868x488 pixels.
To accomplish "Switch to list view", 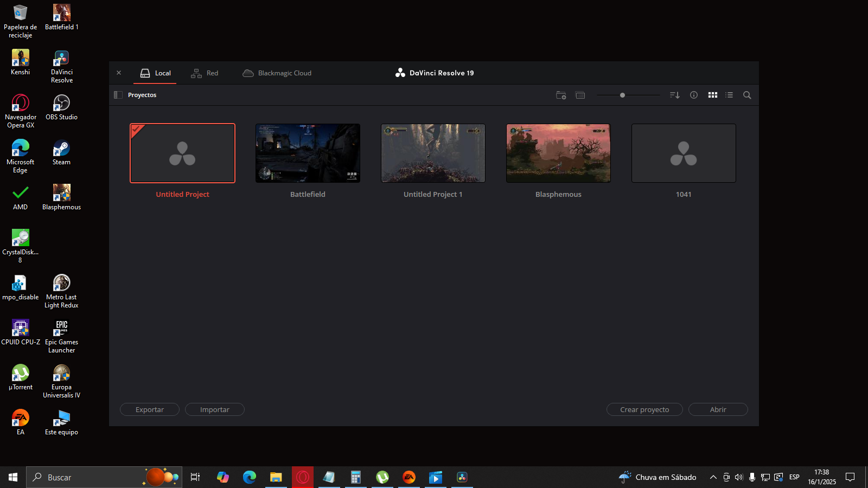I will point(729,95).
